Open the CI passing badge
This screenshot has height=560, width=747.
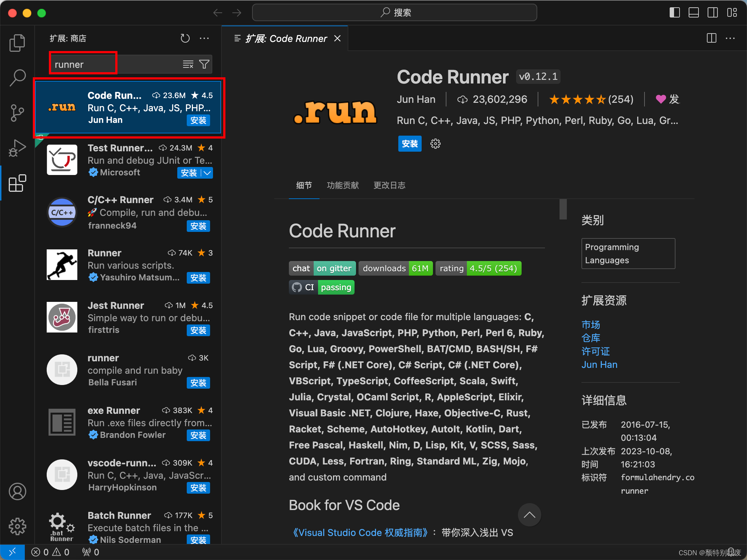click(322, 287)
